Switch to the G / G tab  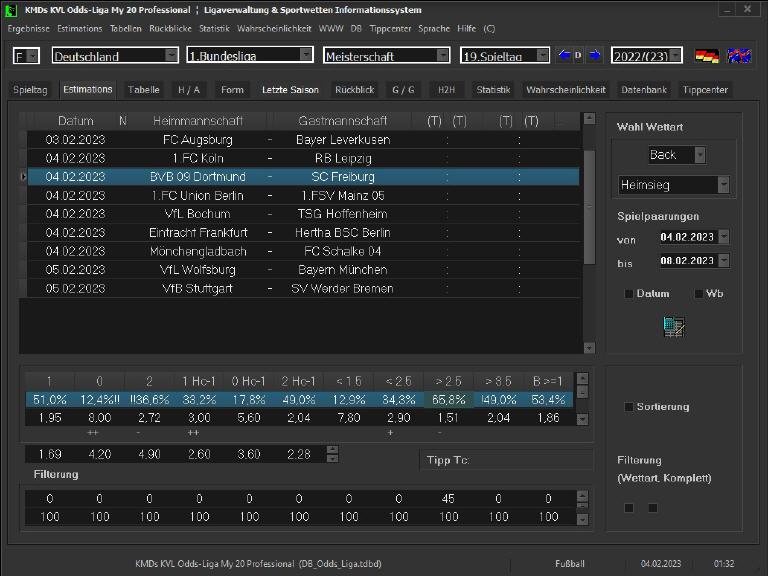point(403,90)
